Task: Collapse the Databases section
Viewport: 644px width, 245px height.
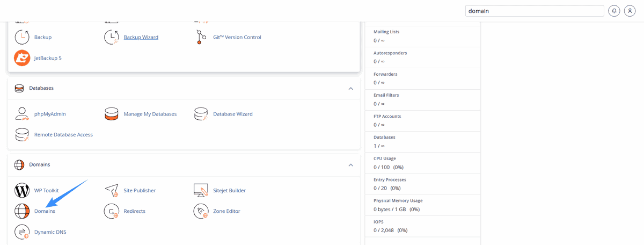Action: pos(350,88)
